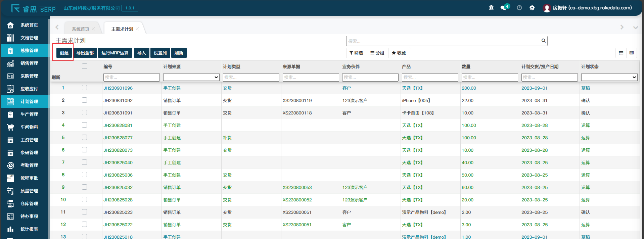The width and height of the screenshot is (644, 239).
Task: Open the settings gear icon
Action: pyautogui.click(x=532, y=8)
